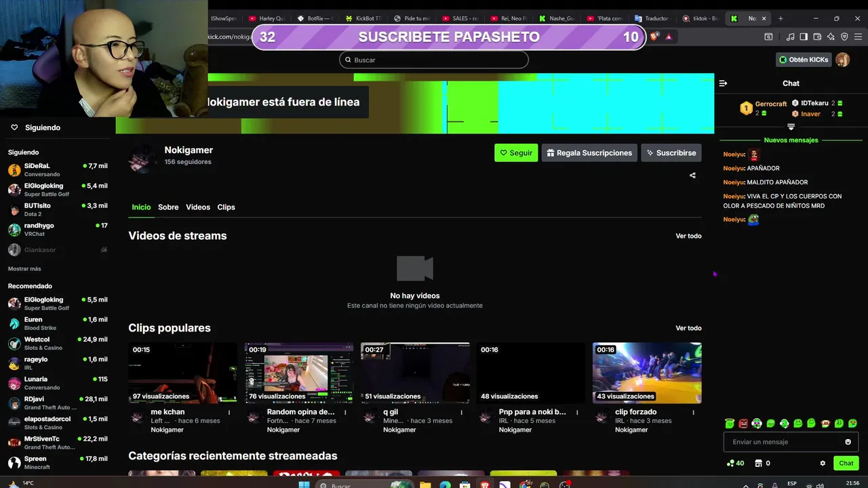
Task: Click the Brave Rewards triangle icon
Action: (669, 37)
